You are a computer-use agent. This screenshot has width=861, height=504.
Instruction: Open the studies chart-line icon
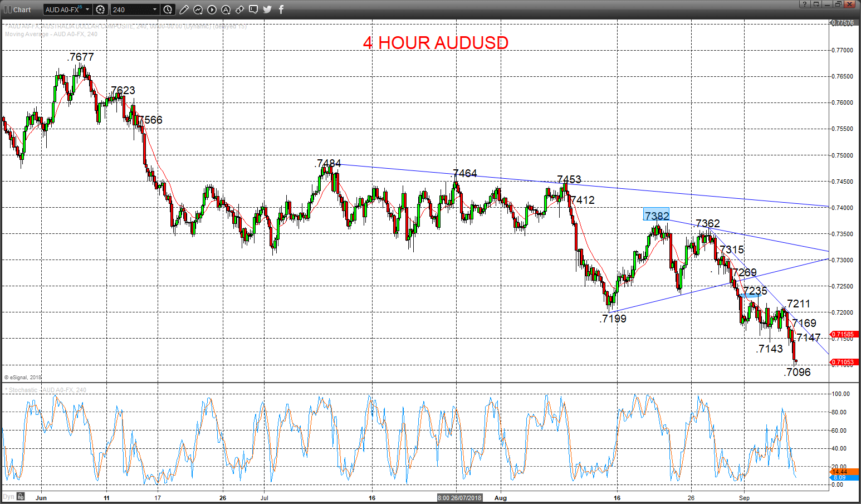click(x=198, y=9)
